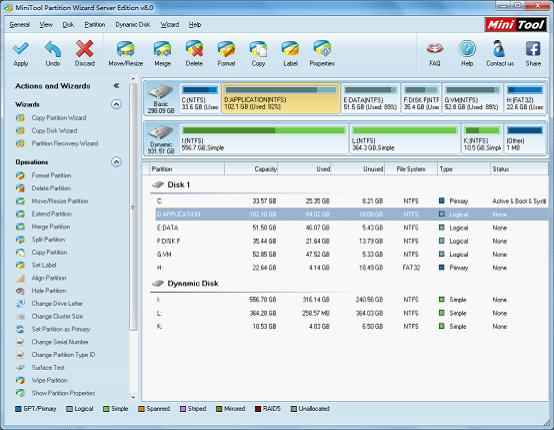Choose Hide Partition operation
This screenshot has width=554, height=430.
pos(49,291)
